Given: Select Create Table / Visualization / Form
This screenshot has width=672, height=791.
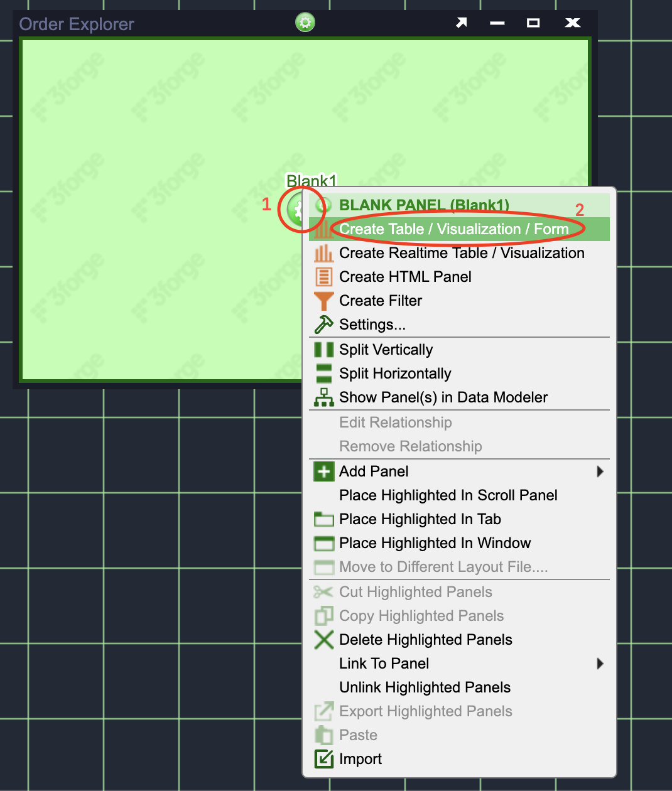Looking at the screenshot, I should [453, 229].
